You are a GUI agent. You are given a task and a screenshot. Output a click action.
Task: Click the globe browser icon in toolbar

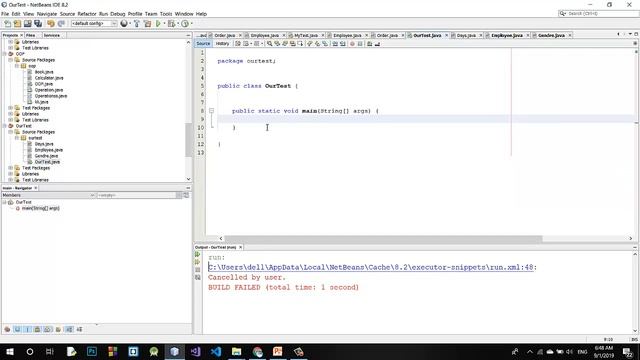[x=124, y=24]
